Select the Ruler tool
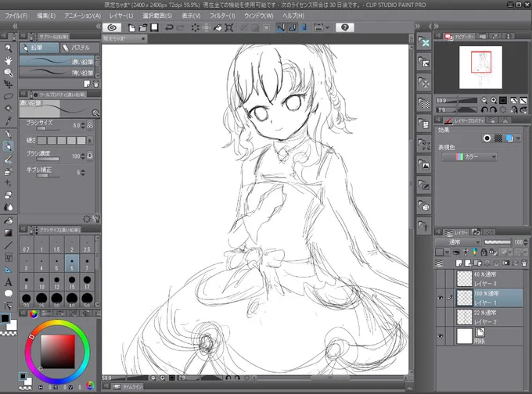Screen dimensions: 532x394 (x=8, y=270)
